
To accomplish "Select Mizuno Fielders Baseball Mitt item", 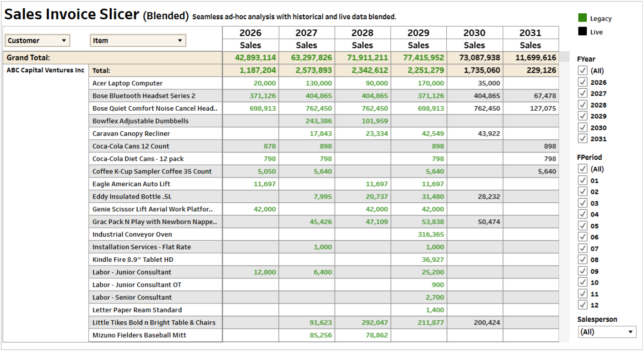I will 139,335.
